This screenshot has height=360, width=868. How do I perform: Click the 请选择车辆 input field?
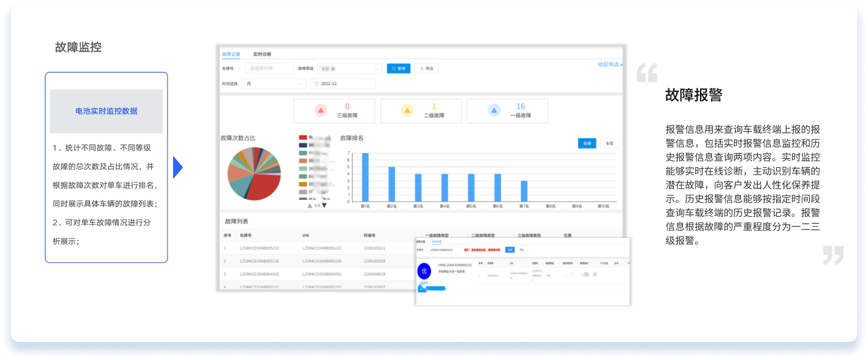(x=269, y=69)
